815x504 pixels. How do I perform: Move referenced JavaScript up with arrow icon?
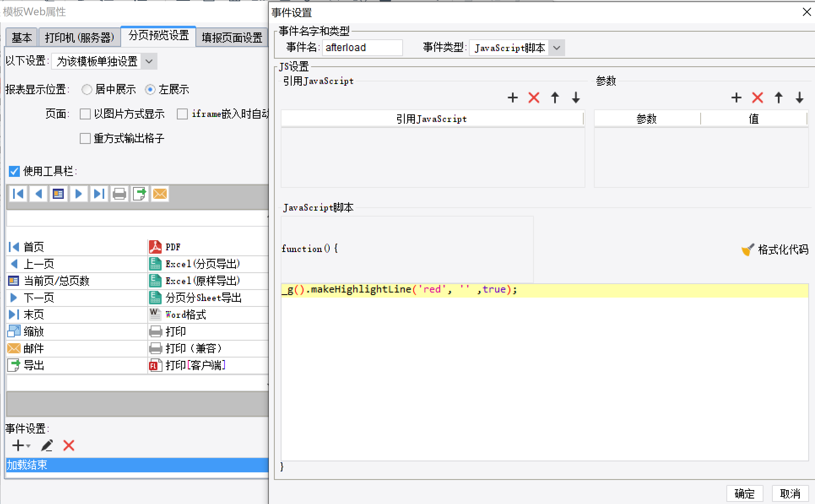[x=555, y=98]
